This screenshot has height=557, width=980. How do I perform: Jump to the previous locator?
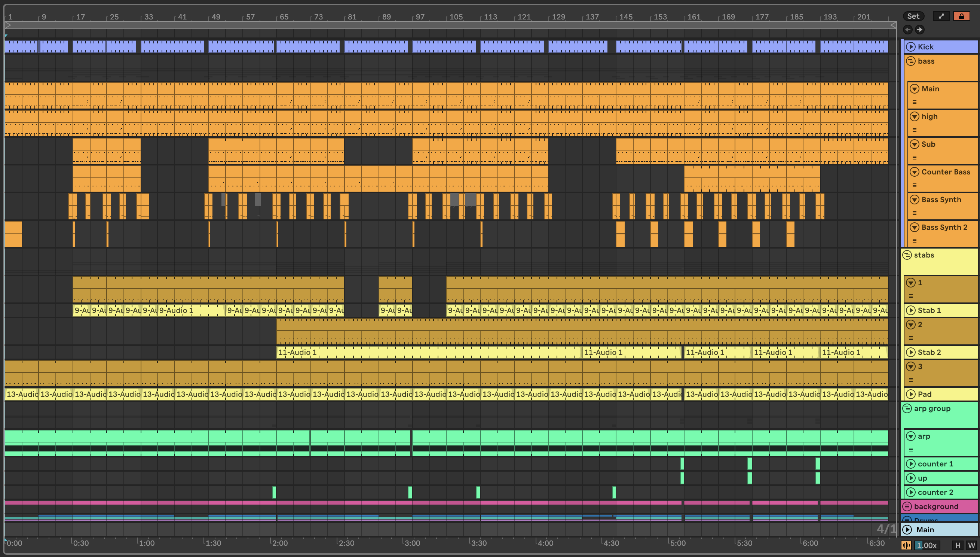click(x=908, y=30)
